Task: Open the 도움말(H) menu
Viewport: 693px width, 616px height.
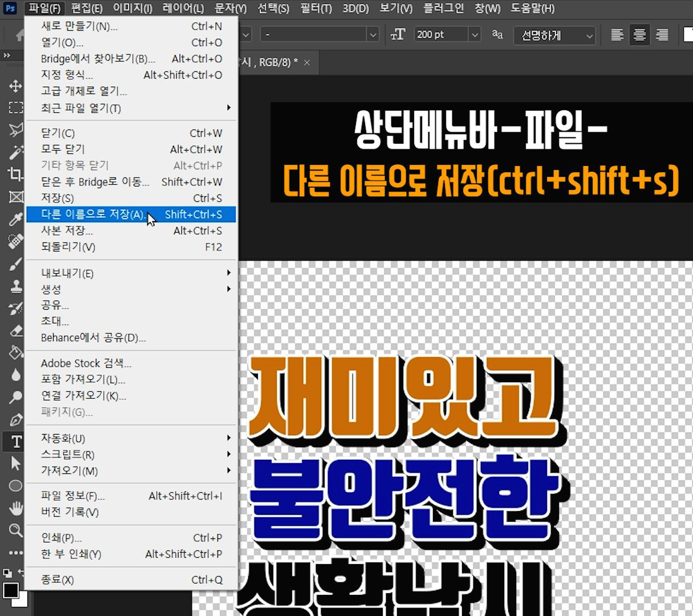Action: click(x=532, y=9)
